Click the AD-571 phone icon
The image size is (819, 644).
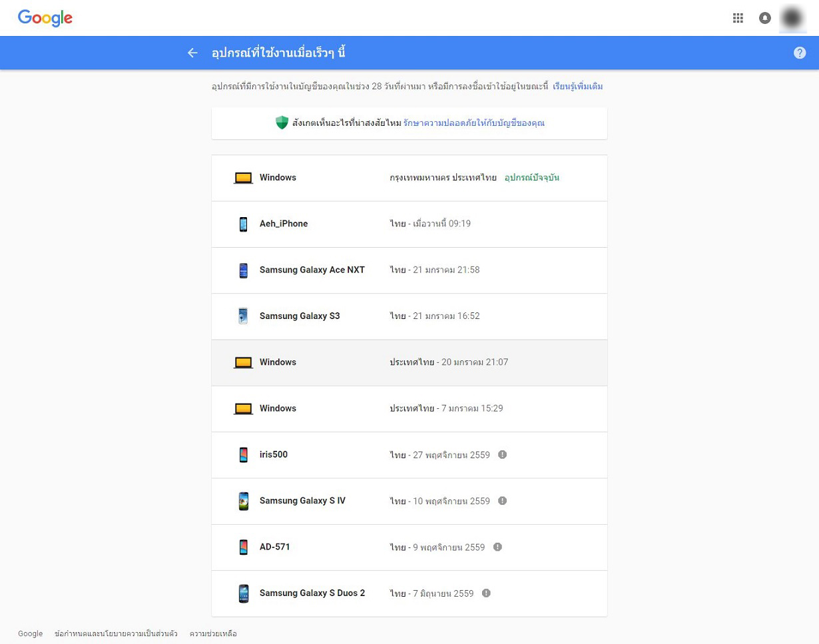(x=243, y=547)
